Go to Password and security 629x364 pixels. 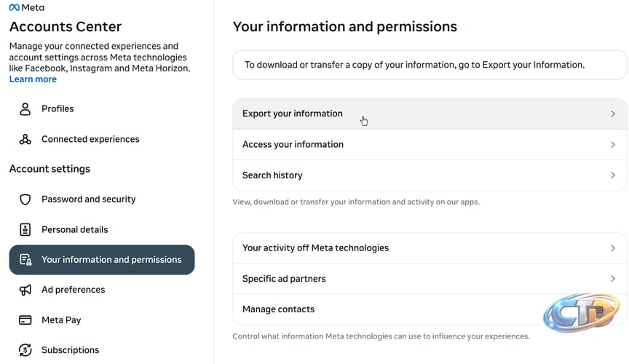coord(102,199)
